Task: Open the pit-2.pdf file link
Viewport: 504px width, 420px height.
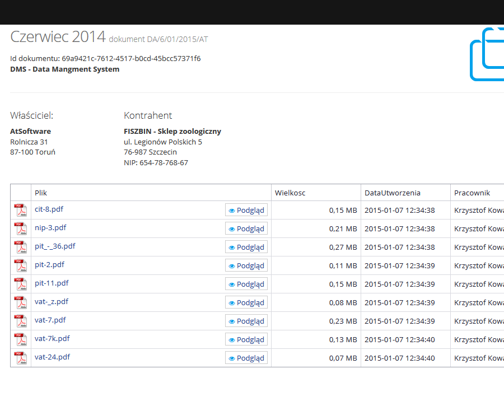Action: point(49,265)
